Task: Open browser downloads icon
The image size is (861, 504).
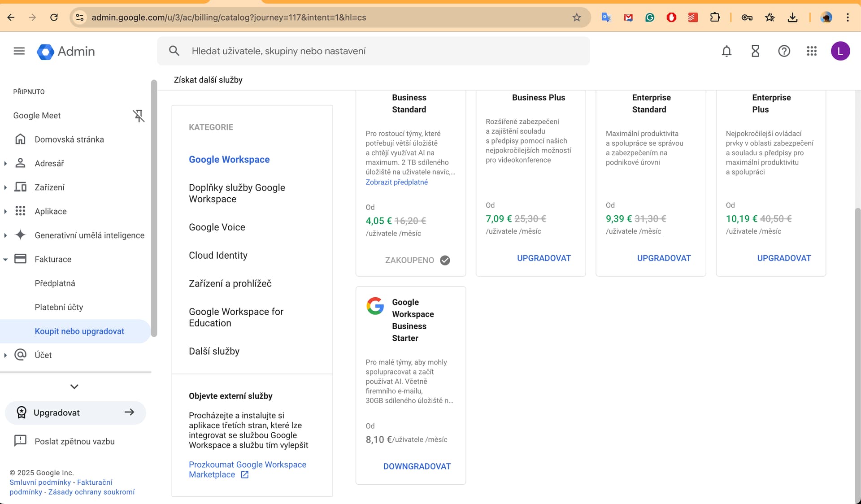Action: [793, 17]
